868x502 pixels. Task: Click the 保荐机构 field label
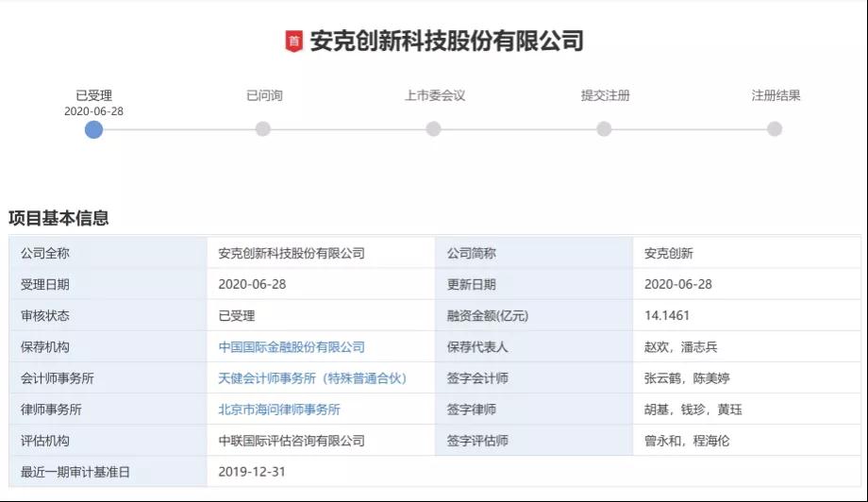45,347
